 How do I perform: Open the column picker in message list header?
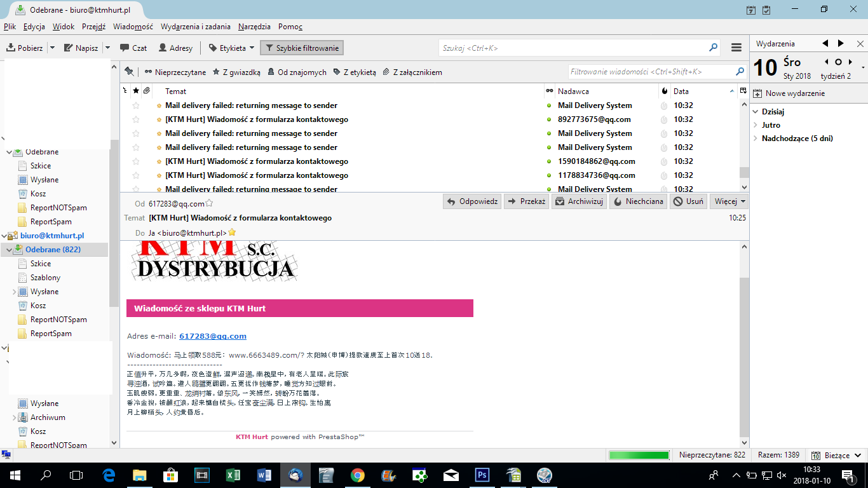point(743,91)
